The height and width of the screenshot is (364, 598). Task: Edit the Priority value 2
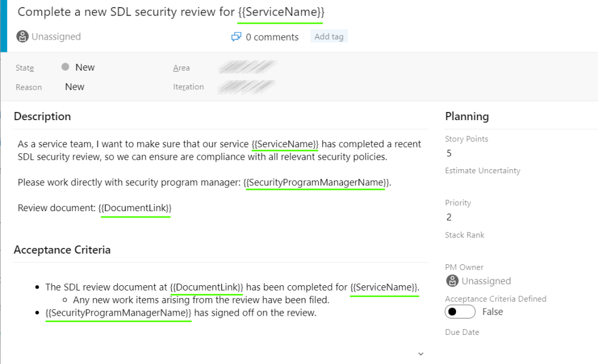click(x=449, y=218)
